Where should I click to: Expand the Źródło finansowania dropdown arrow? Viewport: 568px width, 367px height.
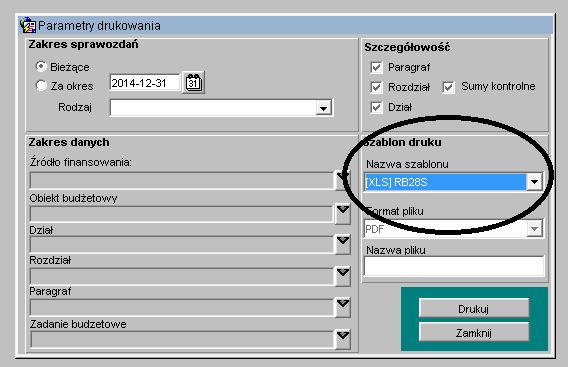click(x=342, y=180)
